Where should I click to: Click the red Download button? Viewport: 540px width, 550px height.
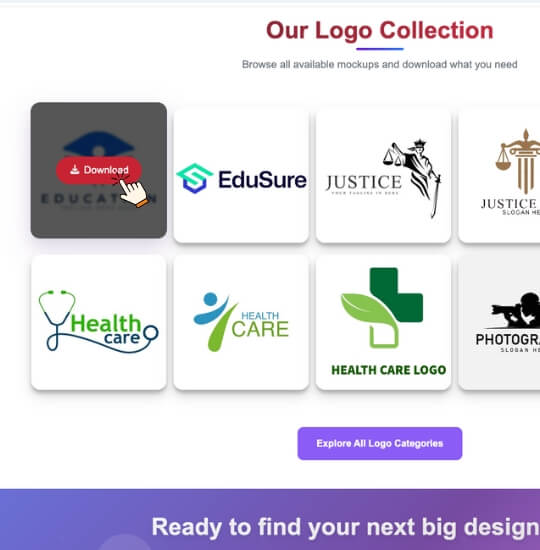[x=99, y=170]
